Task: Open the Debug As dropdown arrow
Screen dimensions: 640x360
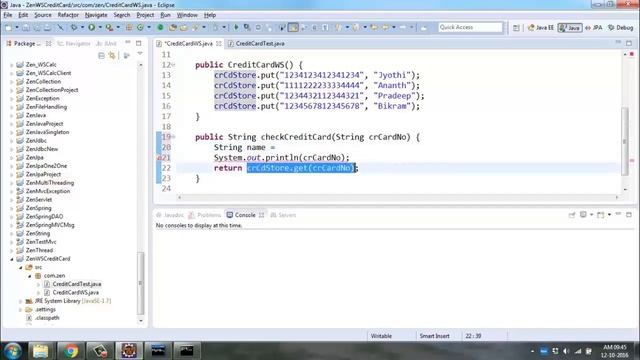Action: (x=82, y=27)
